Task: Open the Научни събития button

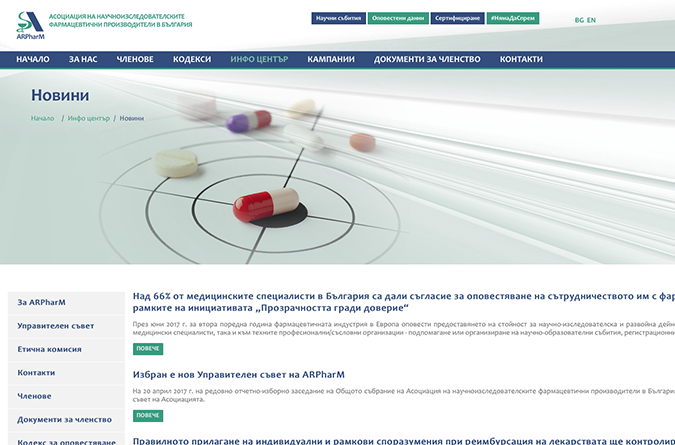Action: point(338,18)
